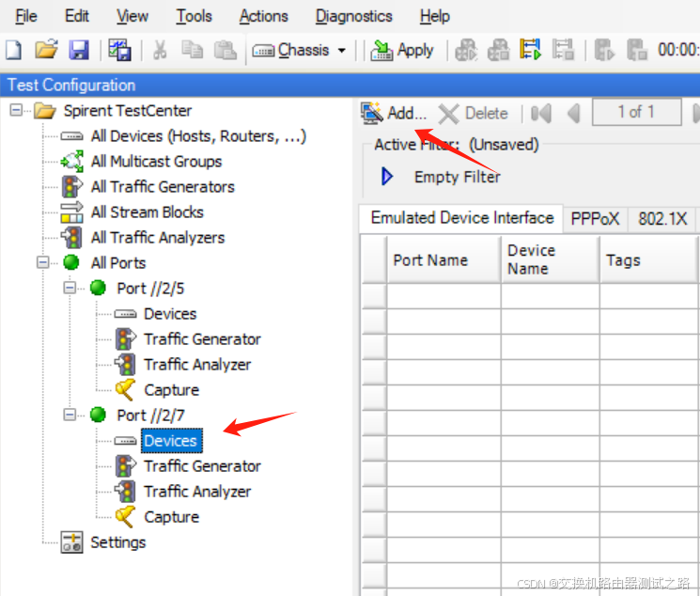This screenshot has width=700, height=596.
Task: Open the Diagnostics menu
Action: [x=353, y=17]
